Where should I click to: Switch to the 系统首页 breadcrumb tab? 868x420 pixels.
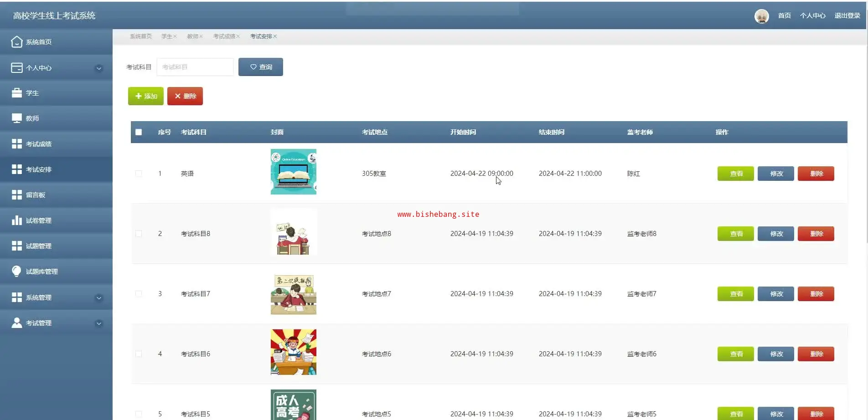[x=141, y=36]
